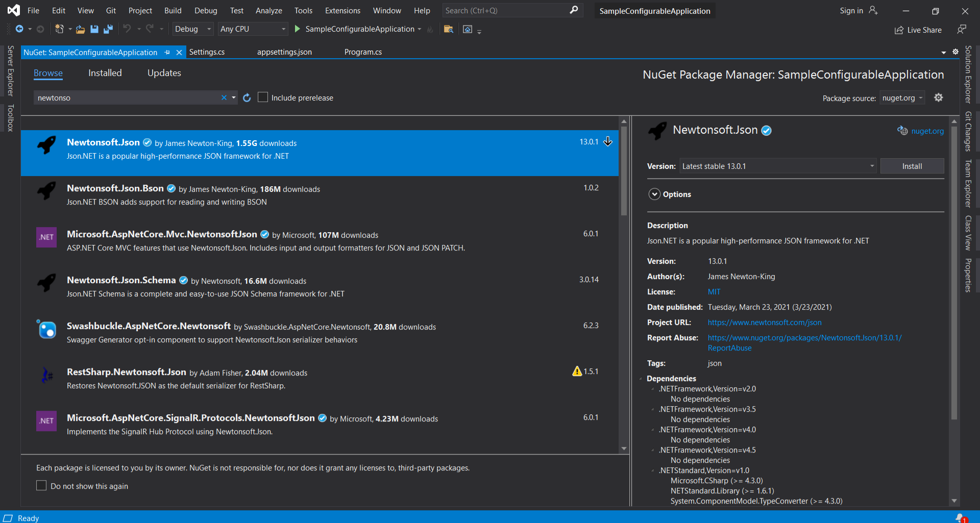Pin the NuGet document tab
The height and width of the screenshot is (523, 980).
click(x=167, y=52)
